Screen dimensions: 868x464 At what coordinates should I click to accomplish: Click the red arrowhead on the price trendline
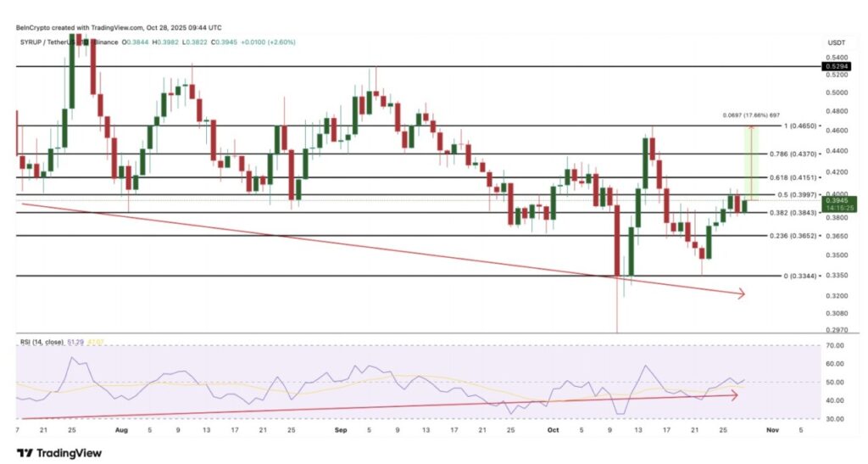[x=742, y=294]
